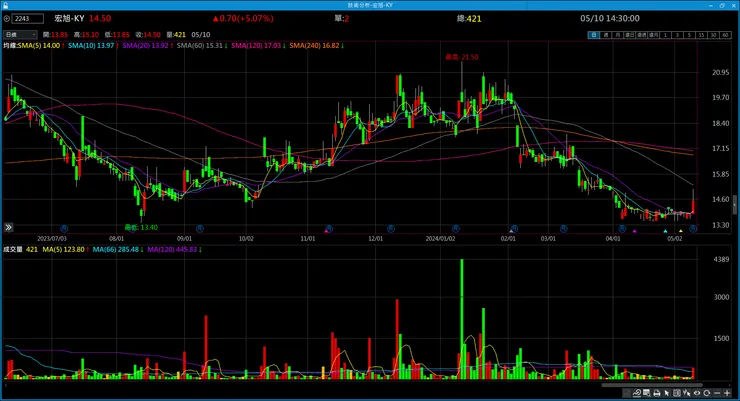The height and width of the screenshot is (401, 740).
Task: Click the refresh/reset chart icon
Action: tap(706, 393)
